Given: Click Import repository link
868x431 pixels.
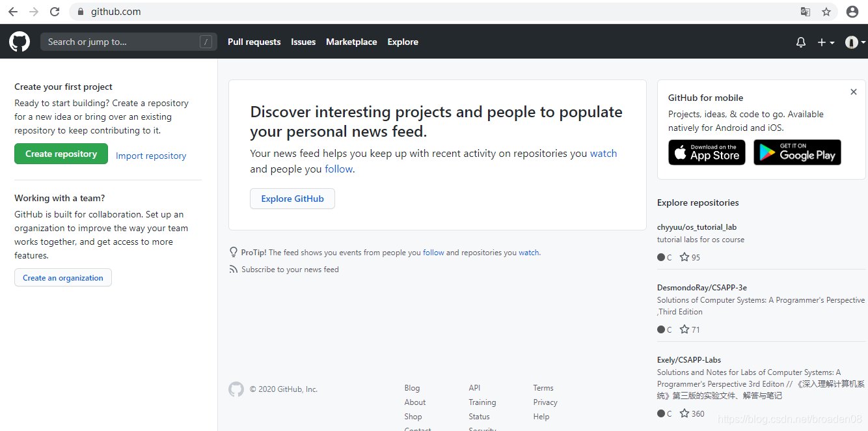Looking at the screenshot, I should pos(151,156).
